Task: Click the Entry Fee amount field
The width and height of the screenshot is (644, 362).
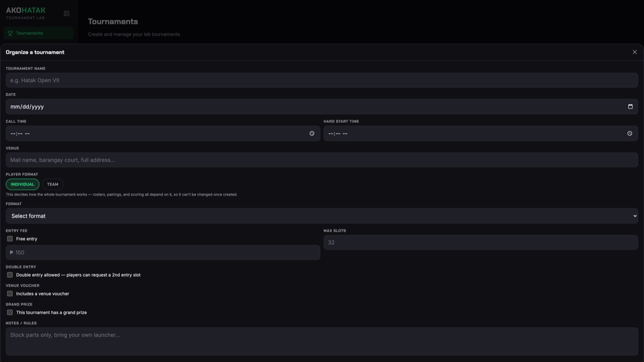Action: [x=163, y=252]
